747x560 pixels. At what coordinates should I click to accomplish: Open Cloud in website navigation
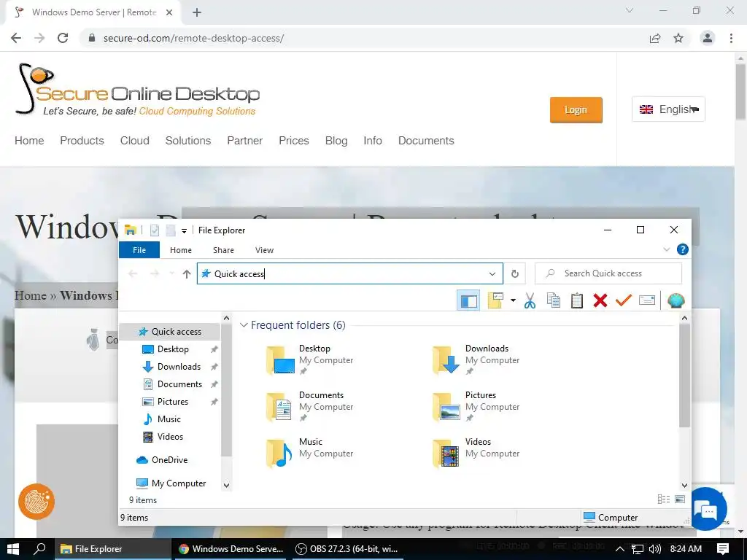pos(135,141)
